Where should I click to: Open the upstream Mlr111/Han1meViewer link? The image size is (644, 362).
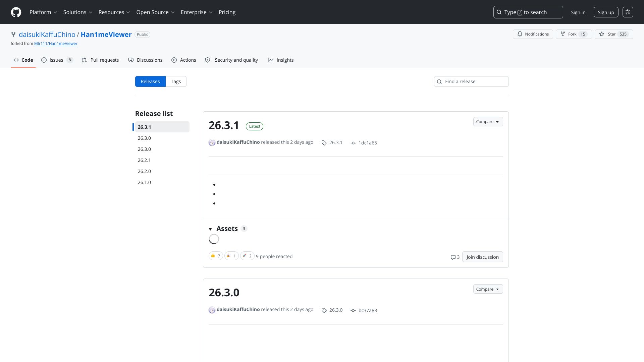(56, 44)
